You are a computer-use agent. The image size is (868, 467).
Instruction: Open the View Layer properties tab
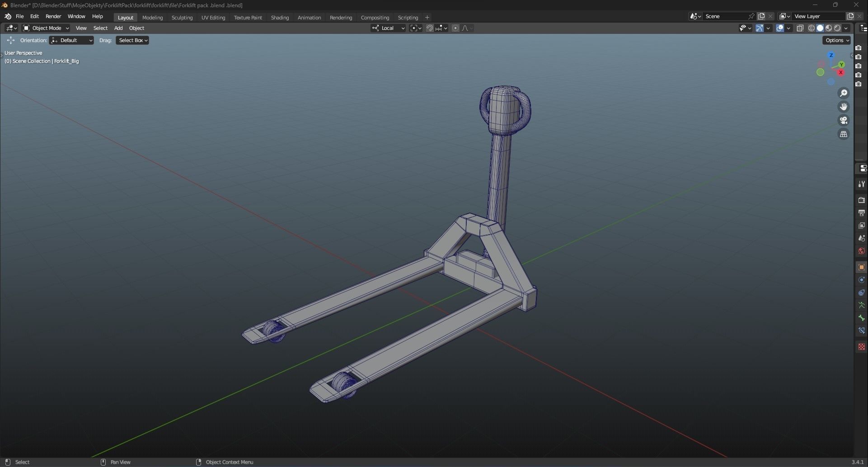pyautogui.click(x=861, y=226)
